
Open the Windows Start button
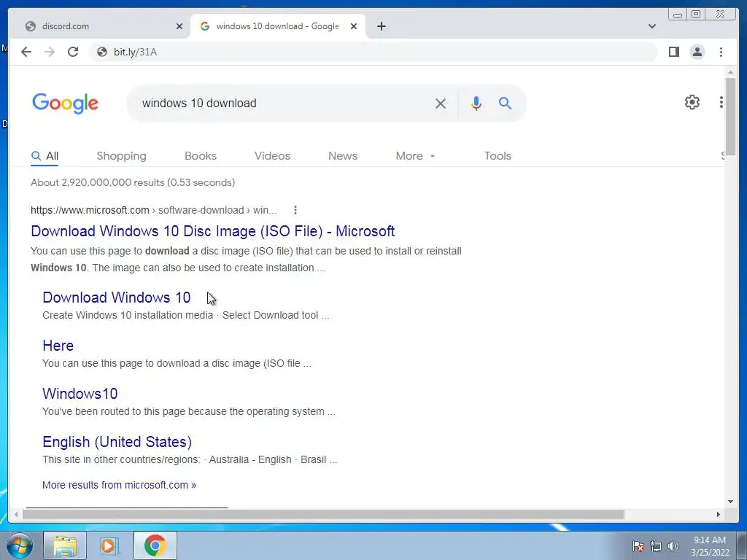(x=20, y=545)
